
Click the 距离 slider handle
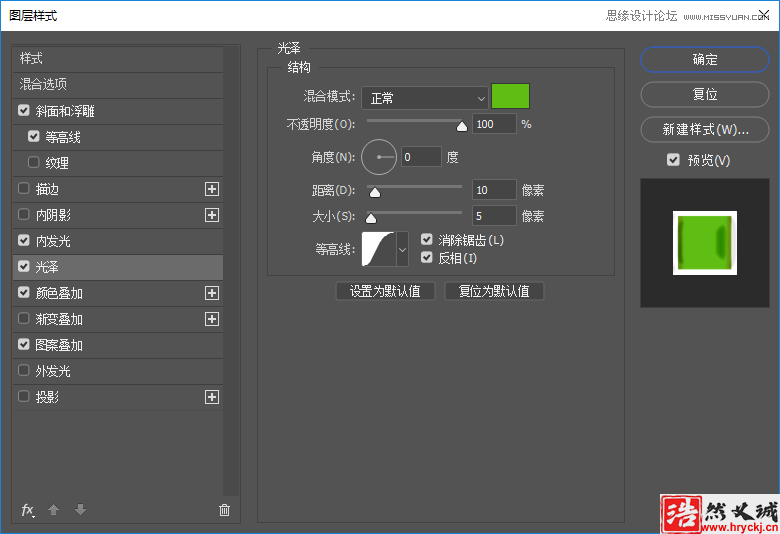(x=375, y=192)
